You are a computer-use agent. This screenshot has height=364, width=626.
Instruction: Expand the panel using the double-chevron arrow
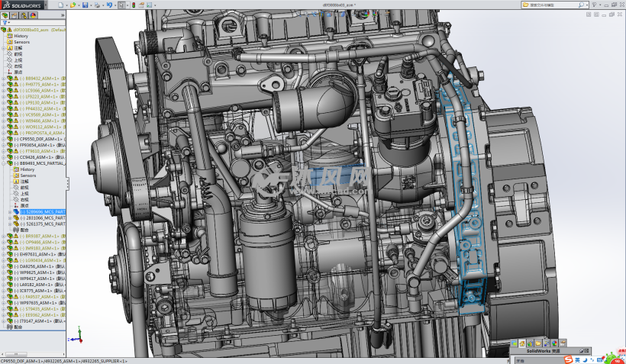pyautogui.click(x=62, y=14)
